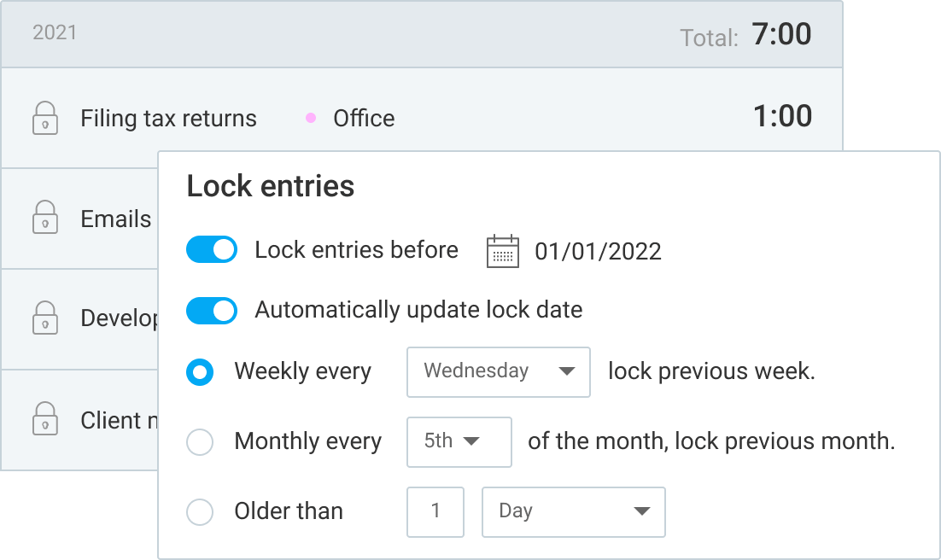
Task: Click the lock icon next to Emails entry
Action: point(45,219)
